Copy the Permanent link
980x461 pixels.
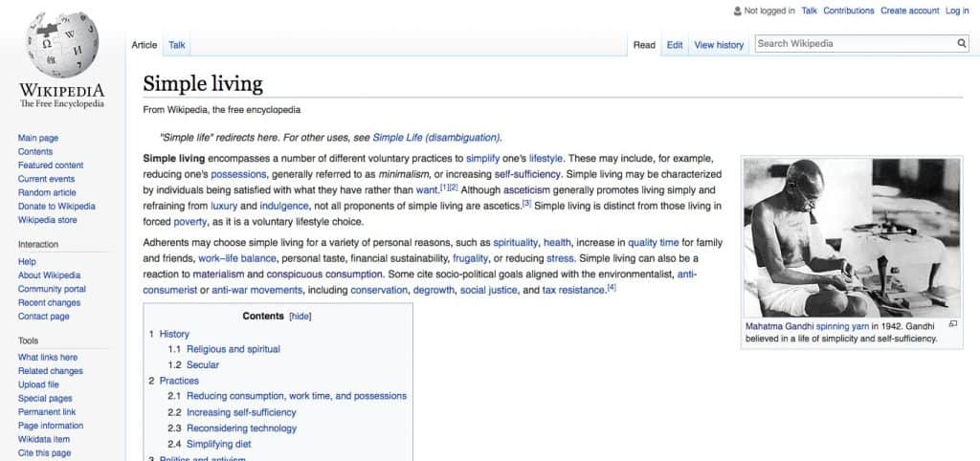click(x=47, y=412)
